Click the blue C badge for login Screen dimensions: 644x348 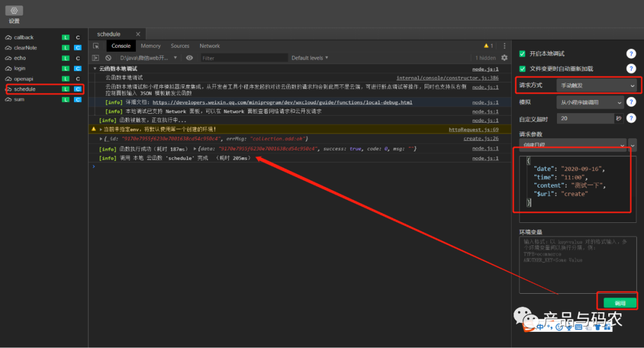click(x=78, y=68)
